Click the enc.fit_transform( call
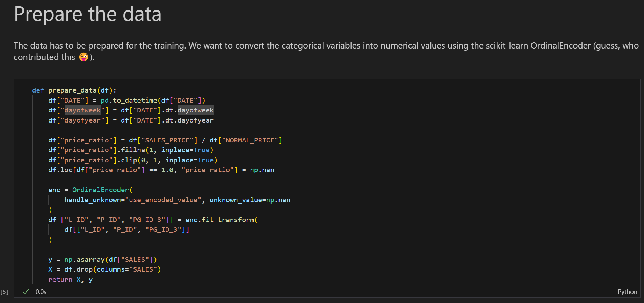 (x=222, y=220)
